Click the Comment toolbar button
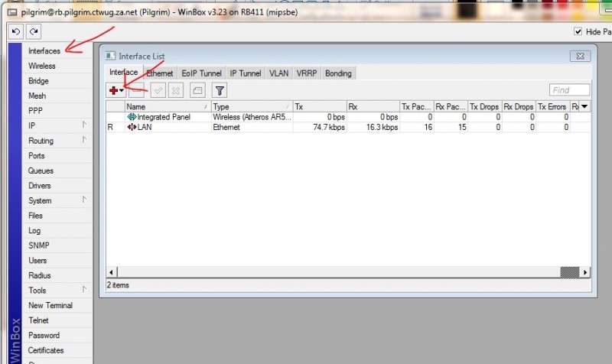Viewport: 612px width, 364px height. pos(197,90)
